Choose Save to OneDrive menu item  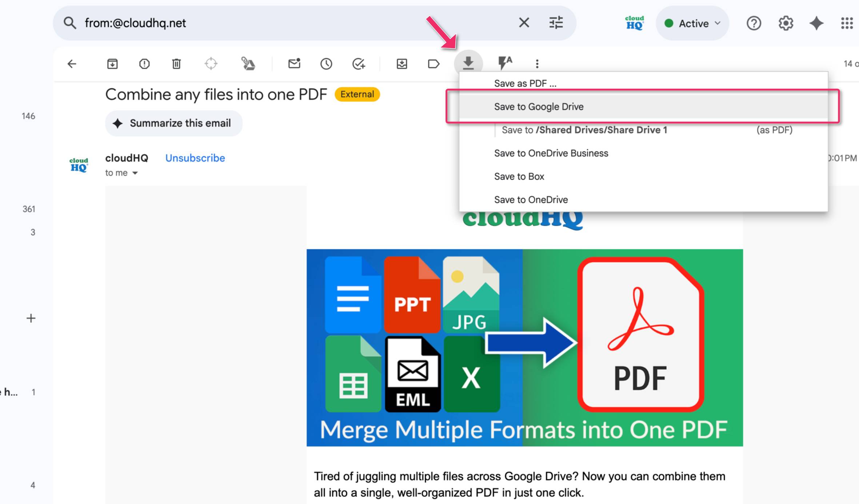(x=643, y=199)
